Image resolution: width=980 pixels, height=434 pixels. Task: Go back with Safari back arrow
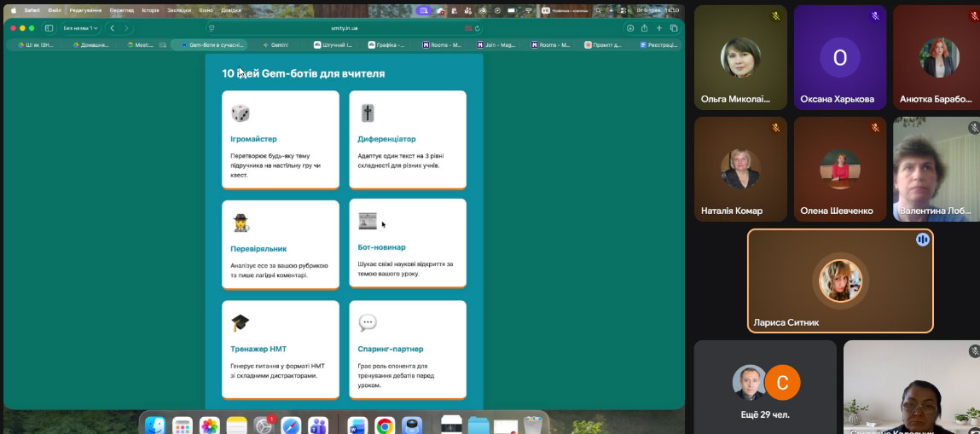pyautogui.click(x=113, y=28)
